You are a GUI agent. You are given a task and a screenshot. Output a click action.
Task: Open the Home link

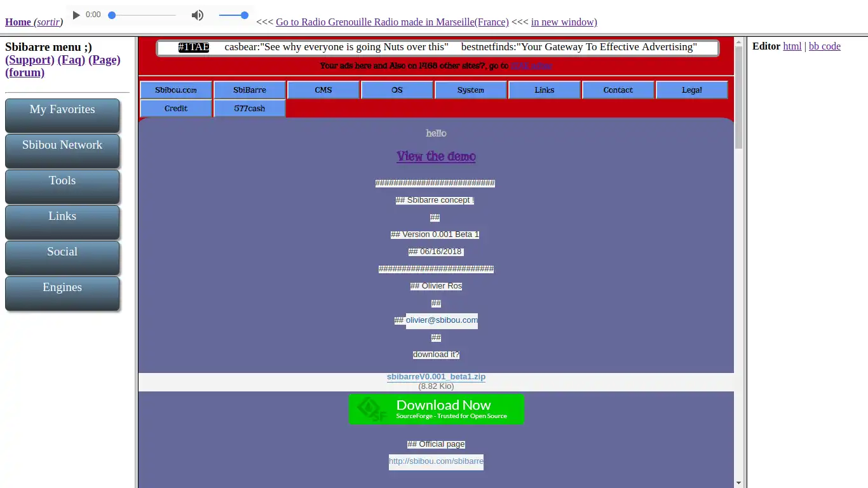coord(18,22)
